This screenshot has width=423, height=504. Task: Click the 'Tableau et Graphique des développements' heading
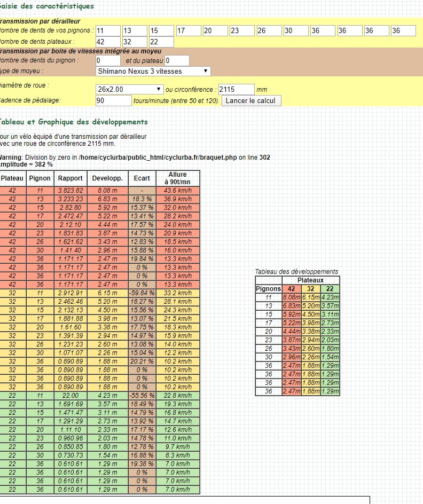pyautogui.click(x=73, y=122)
